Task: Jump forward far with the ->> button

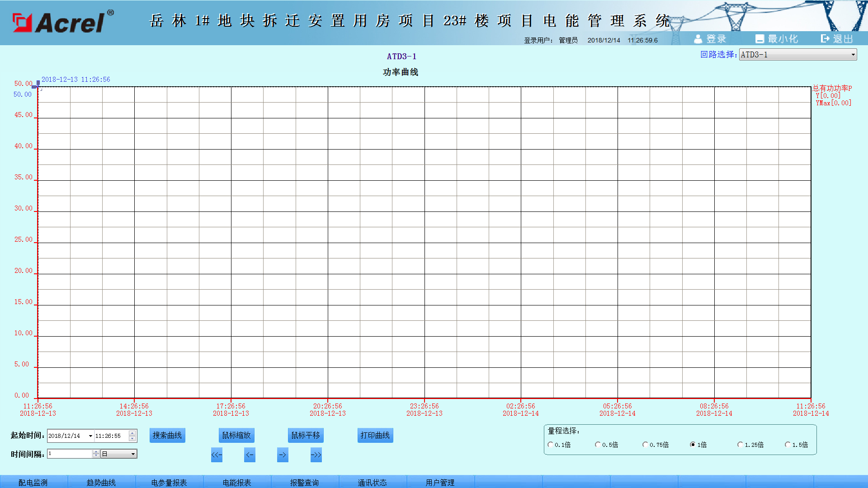Action: [316, 455]
